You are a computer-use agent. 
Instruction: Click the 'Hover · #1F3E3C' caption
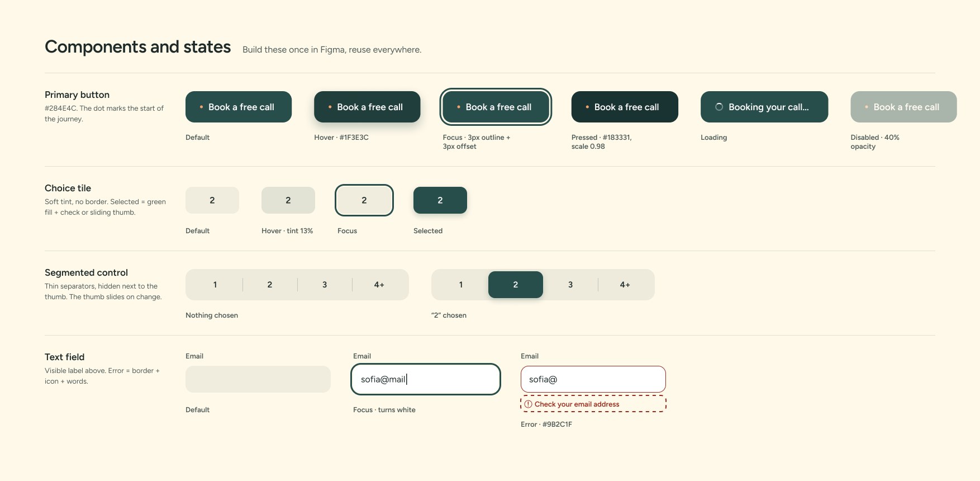pyautogui.click(x=341, y=137)
